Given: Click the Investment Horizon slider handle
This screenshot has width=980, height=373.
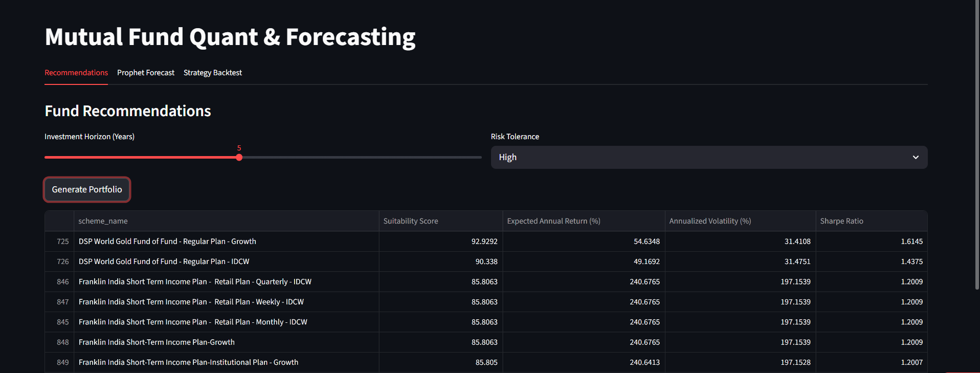Looking at the screenshot, I should point(239,158).
